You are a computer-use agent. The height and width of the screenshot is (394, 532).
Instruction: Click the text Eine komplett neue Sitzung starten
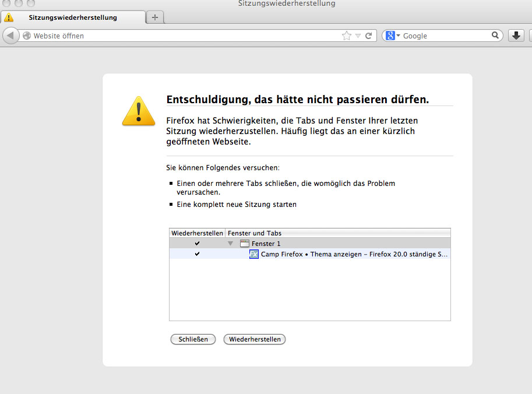click(237, 205)
